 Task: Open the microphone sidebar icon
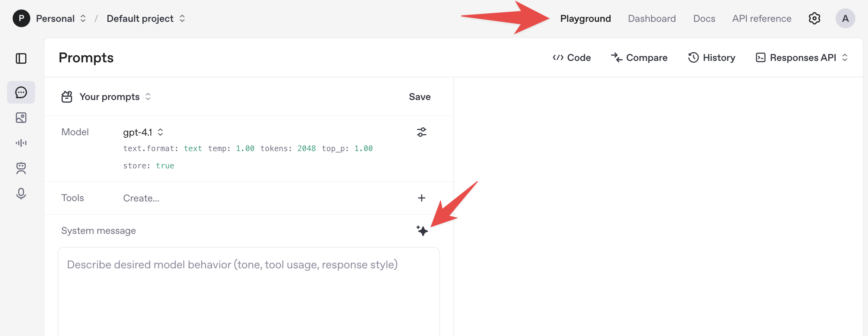pyautogui.click(x=21, y=193)
